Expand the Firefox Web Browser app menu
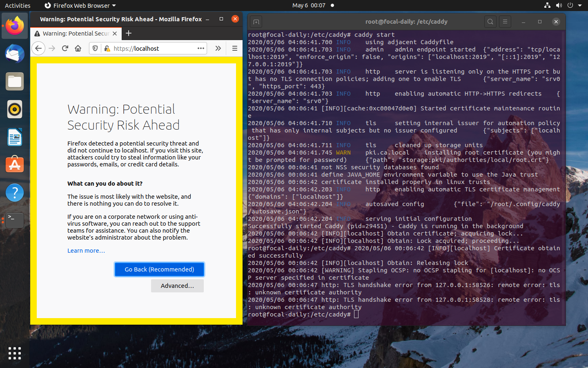The width and height of the screenshot is (588, 368). point(80,5)
